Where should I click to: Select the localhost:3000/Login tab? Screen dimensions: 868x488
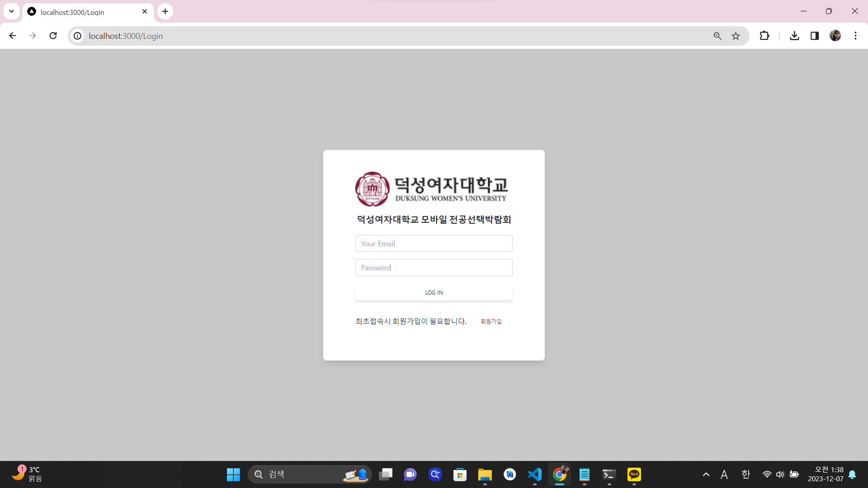tap(88, 12)
